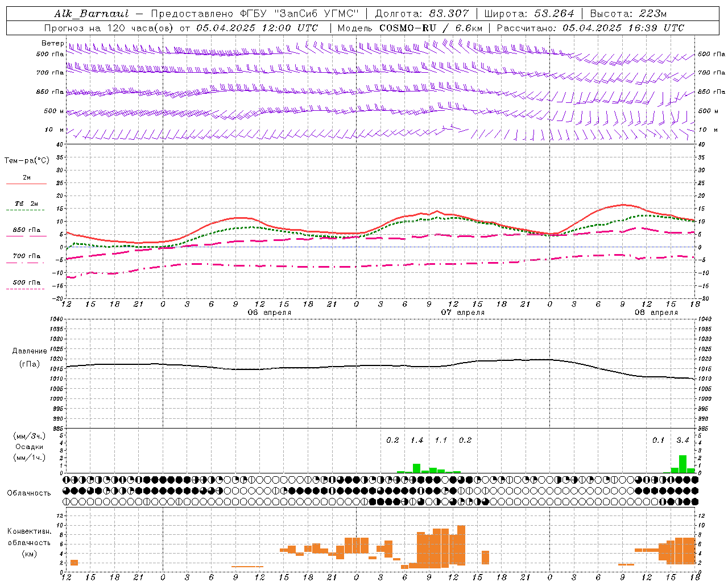Click the (мм/1ч.) unit label
728x582 pixels.
pyautogui.click(x=30, y=458)
